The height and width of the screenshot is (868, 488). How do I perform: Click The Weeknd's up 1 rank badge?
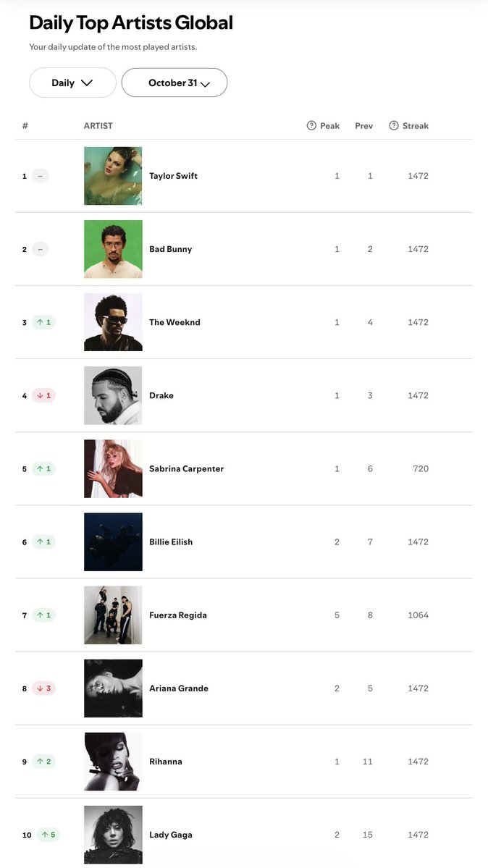point(43,322)
